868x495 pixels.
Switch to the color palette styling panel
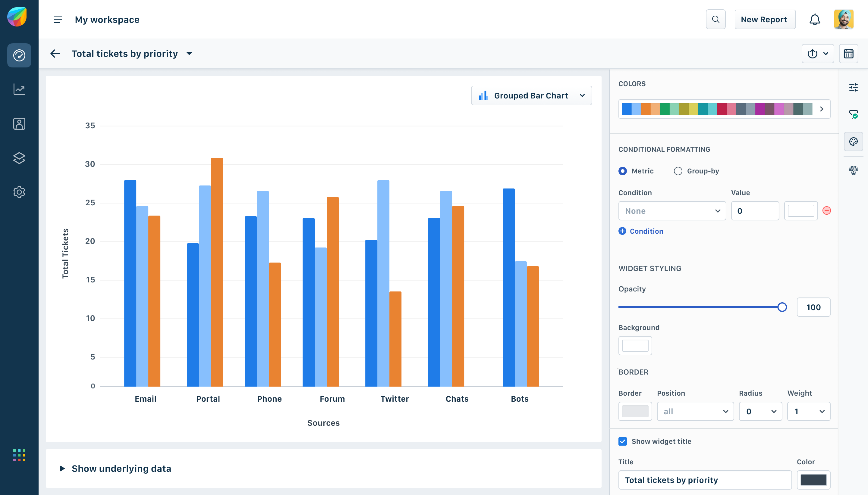coord(853,142)
